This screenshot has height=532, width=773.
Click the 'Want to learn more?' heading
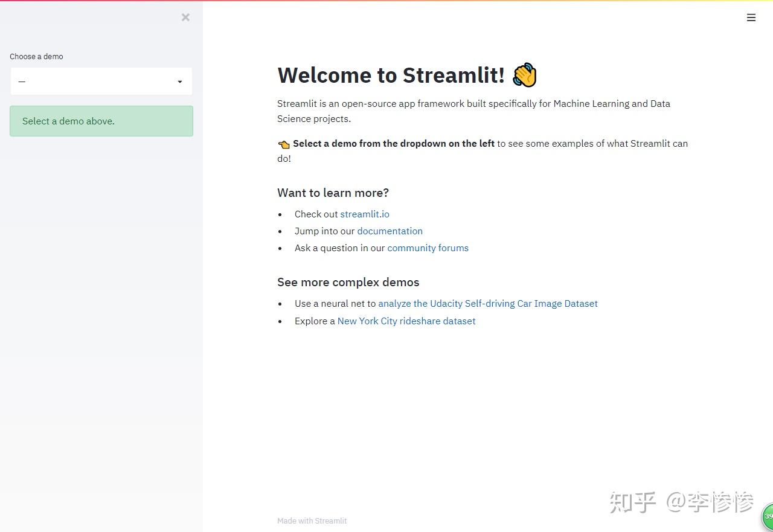click(x=333, y=193)
